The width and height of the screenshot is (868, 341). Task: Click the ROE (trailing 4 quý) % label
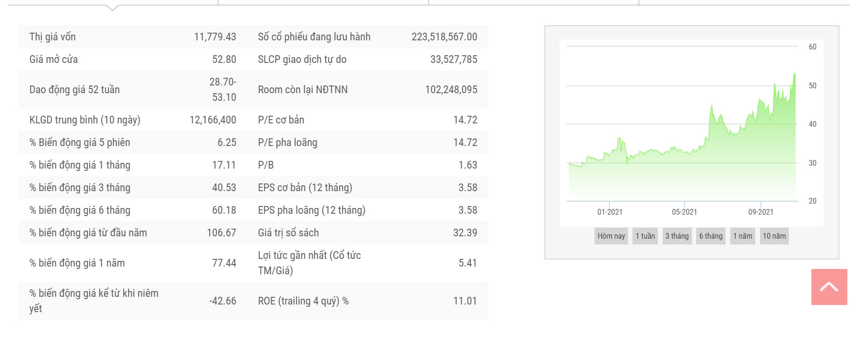(x=303, y=301)
